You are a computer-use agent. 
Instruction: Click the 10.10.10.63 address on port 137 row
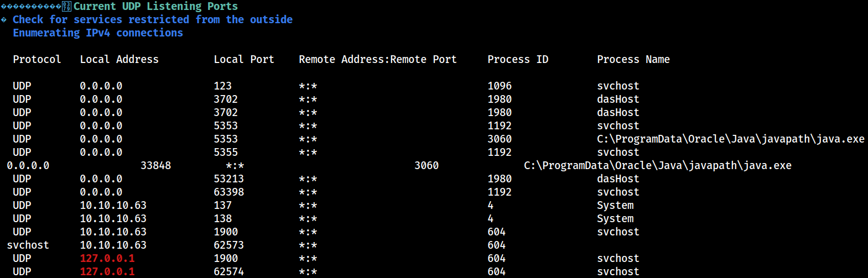pos(113,206)
